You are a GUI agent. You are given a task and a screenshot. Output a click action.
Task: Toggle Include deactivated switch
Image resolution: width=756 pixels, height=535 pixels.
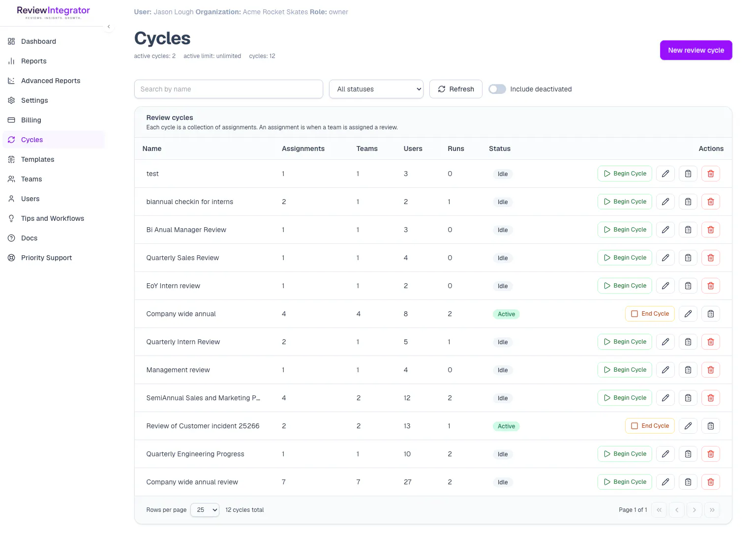tap(497, 89)
